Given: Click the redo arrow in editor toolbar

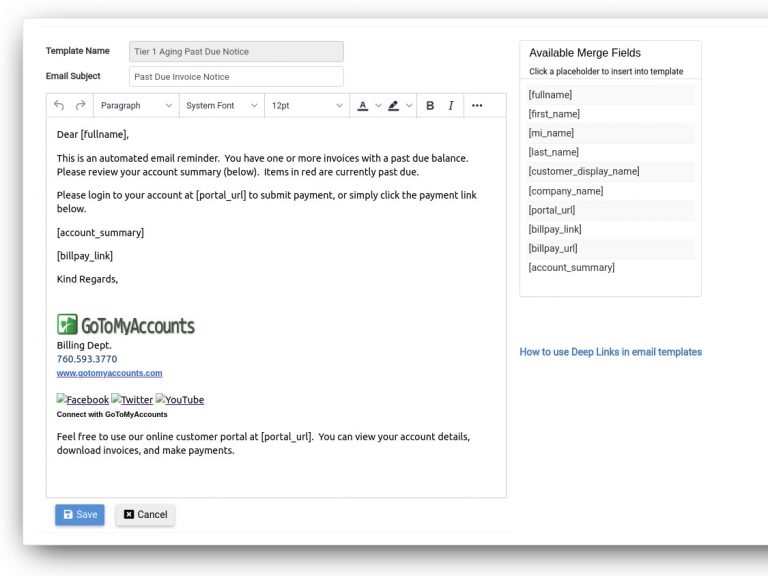Looking at the screenshot, I should [x=80, y=105].
